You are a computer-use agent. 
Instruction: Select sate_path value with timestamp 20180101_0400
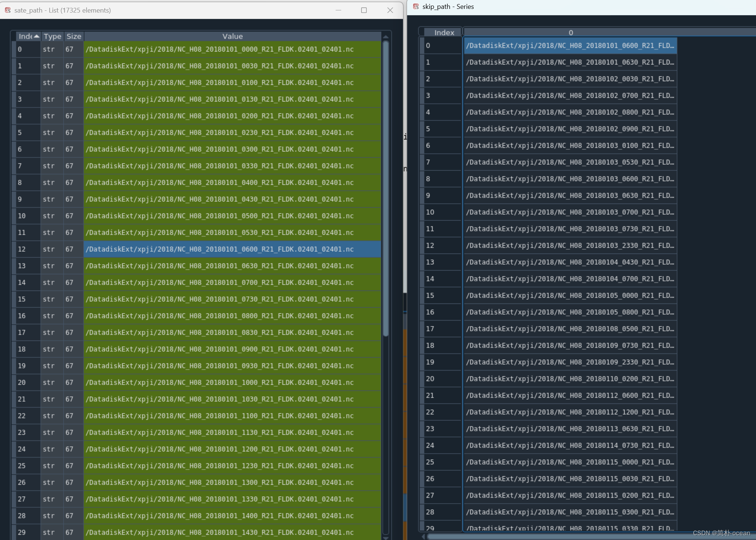(x=232, y=182)
